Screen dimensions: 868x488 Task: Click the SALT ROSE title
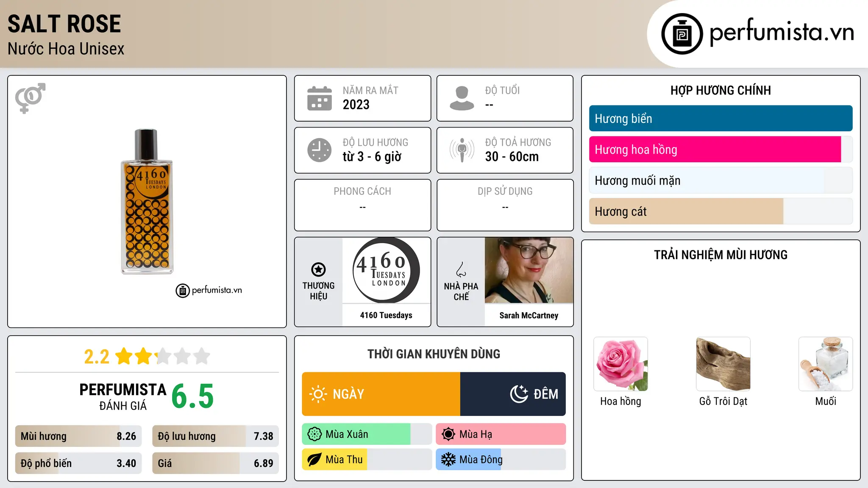click(x=64, y=24)
